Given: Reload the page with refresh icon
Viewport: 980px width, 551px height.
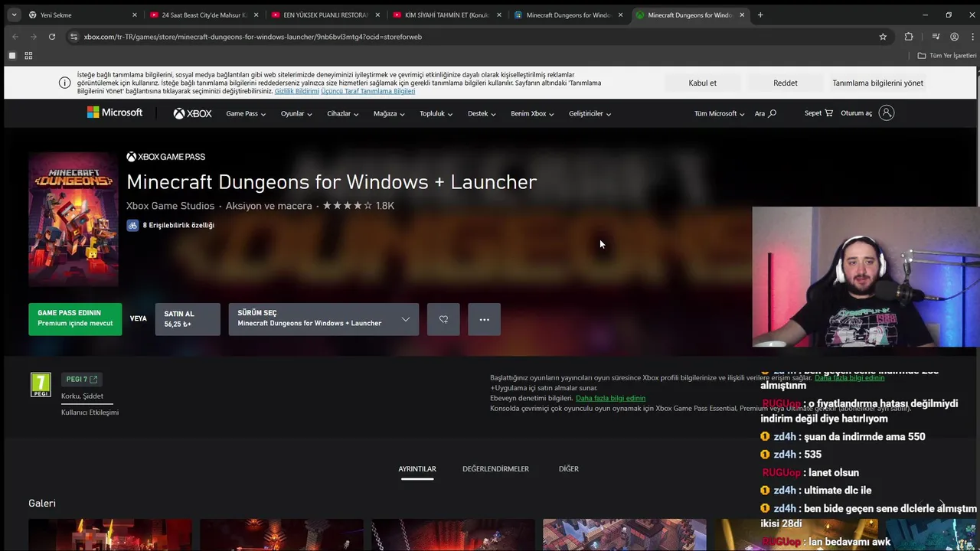Looking at the screenshot, I should pyautogui.click(x=52, y=37).
